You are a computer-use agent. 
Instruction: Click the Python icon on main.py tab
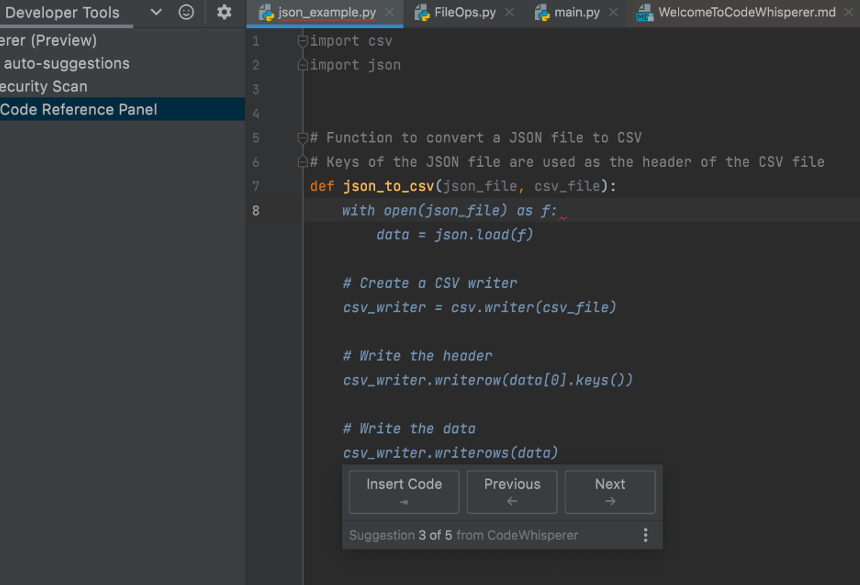point(542,13)
